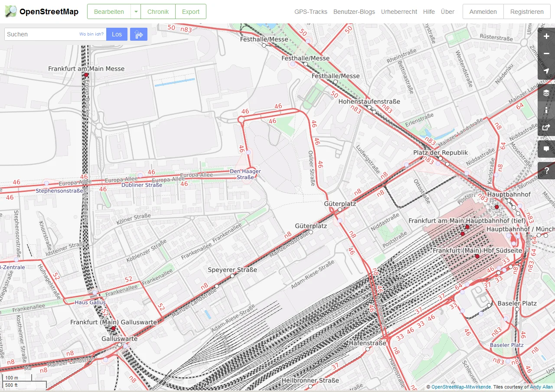Open the query features question-mark icon
Screen dimensions: 555x392
point(546,171)
